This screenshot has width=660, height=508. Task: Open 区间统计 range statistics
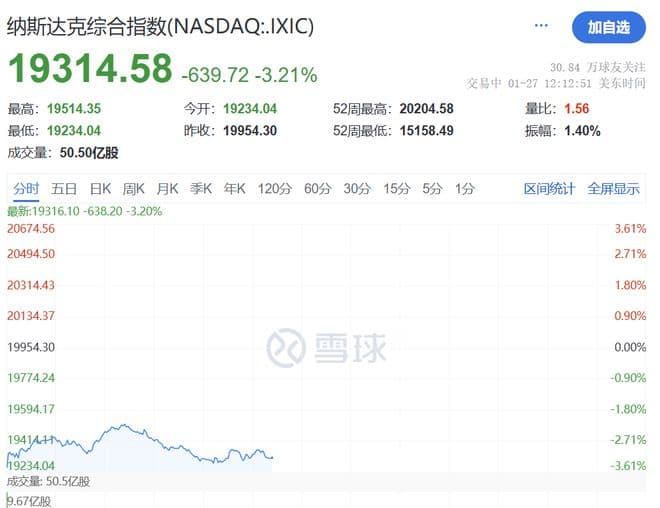550,188
